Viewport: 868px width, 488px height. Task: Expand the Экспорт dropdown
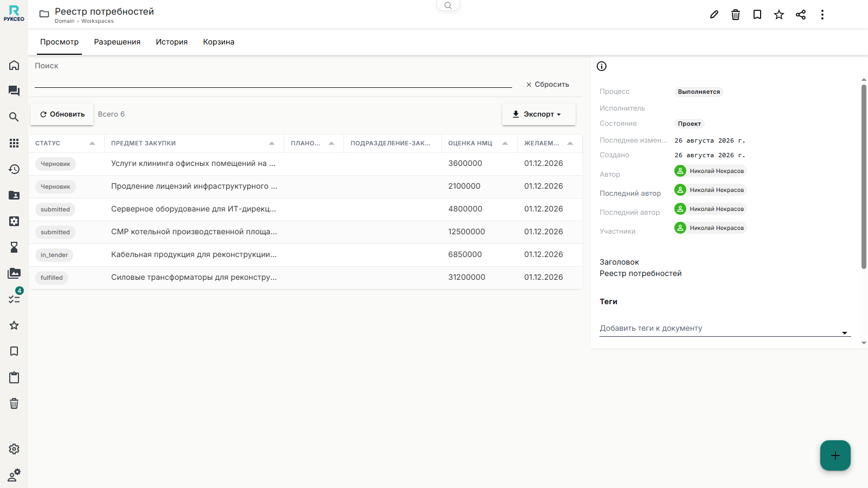click(x=539, y=114)
